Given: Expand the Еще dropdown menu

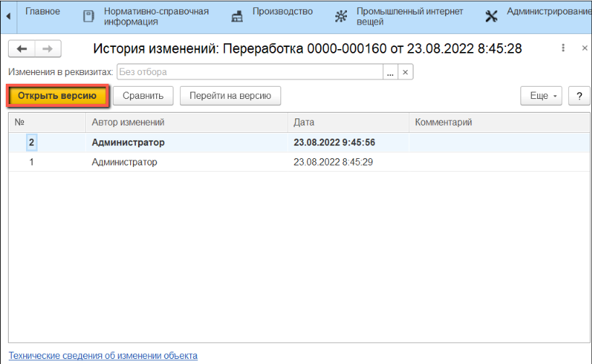Looking at the screenshot, I should click(541, 95).
